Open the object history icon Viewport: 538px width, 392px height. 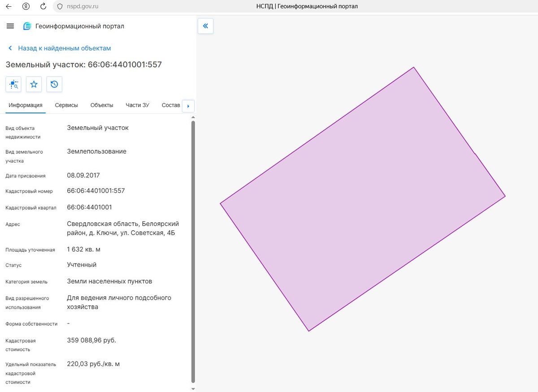point(54,84)
